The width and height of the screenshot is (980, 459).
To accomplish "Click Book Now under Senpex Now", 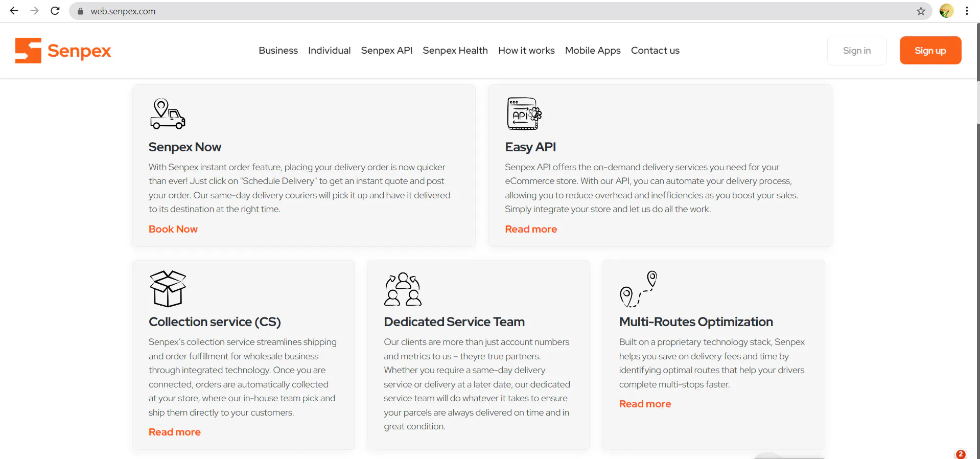I will (x=173, y=229).
